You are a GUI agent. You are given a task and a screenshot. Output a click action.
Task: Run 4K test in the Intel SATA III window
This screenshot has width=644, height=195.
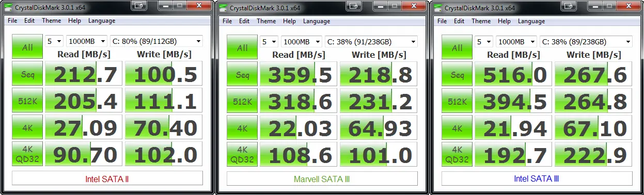(457, 127)
